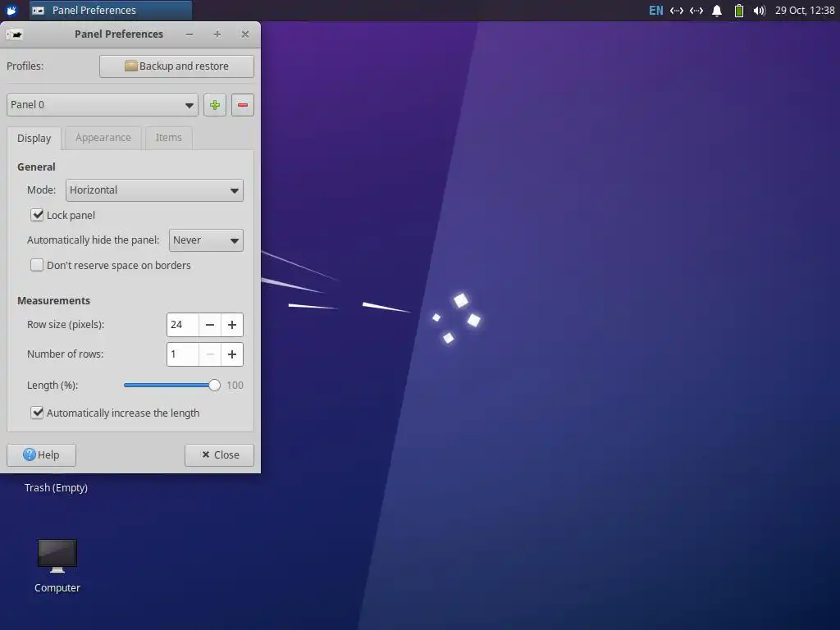The height and width of the screenshot is (630, 840).
Task: Close window using titlebar X button
Action: click(244, 34)
